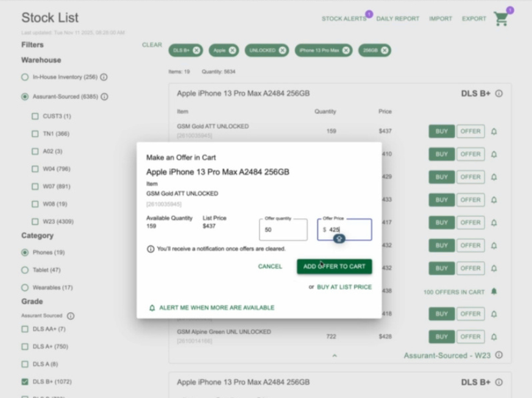Open the shopping cart icon
The image size is (532, 398).
502,19
